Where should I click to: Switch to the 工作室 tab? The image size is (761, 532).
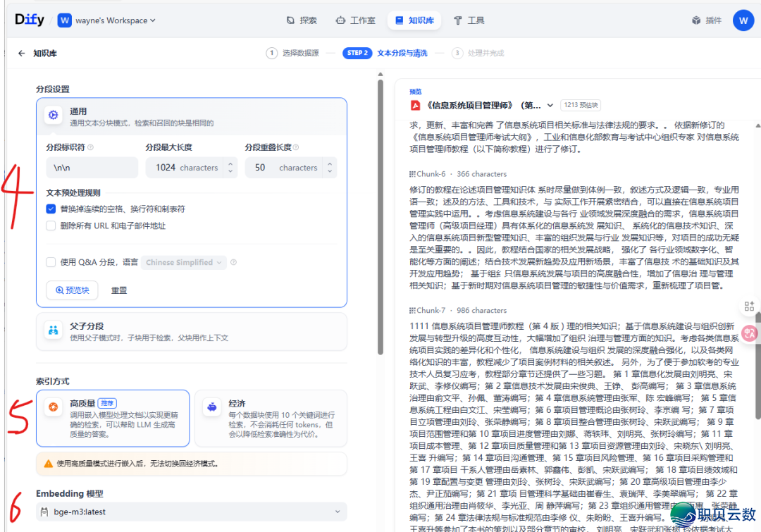(355, 20)
